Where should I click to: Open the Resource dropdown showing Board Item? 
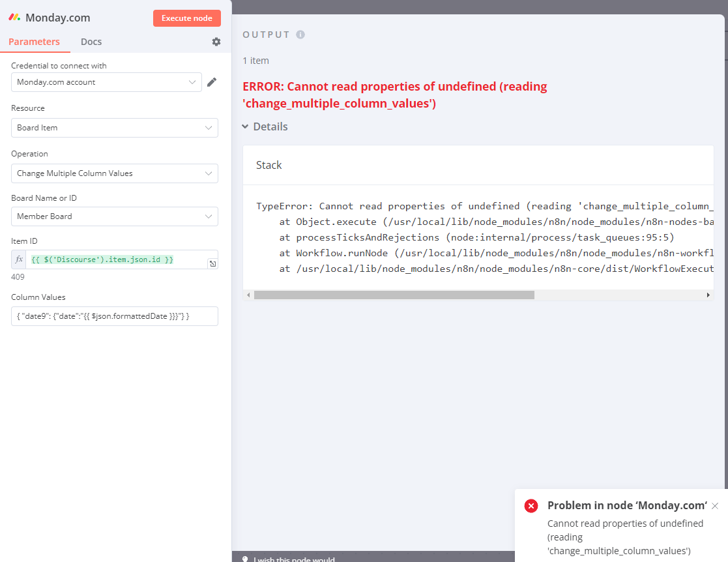[114, 128]
